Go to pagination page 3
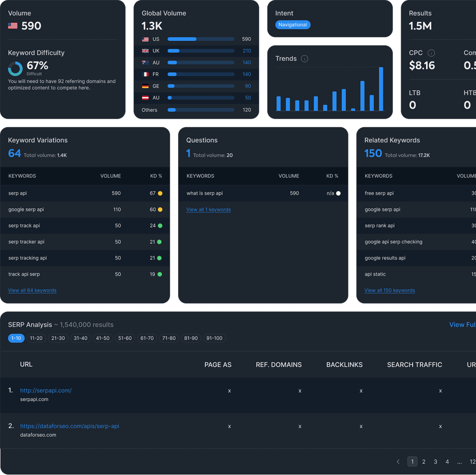Viewport: 476px width, 475px height. tap(435, 462)
